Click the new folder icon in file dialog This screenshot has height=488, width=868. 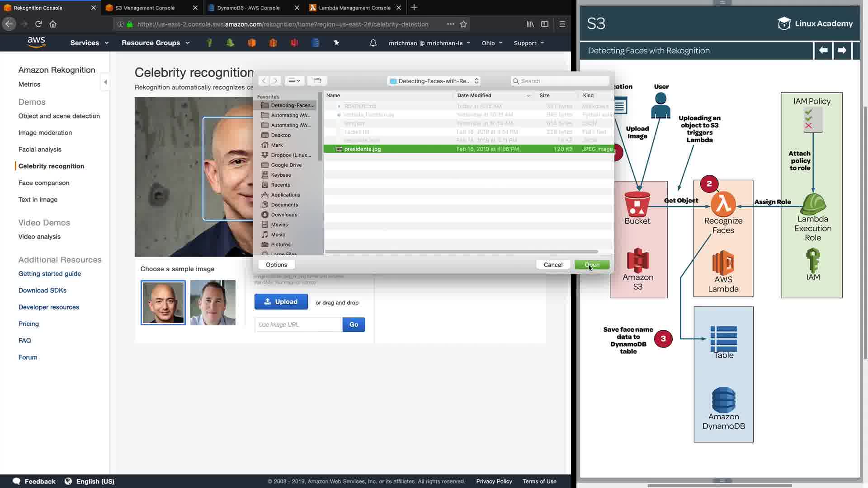click(317, 81)
